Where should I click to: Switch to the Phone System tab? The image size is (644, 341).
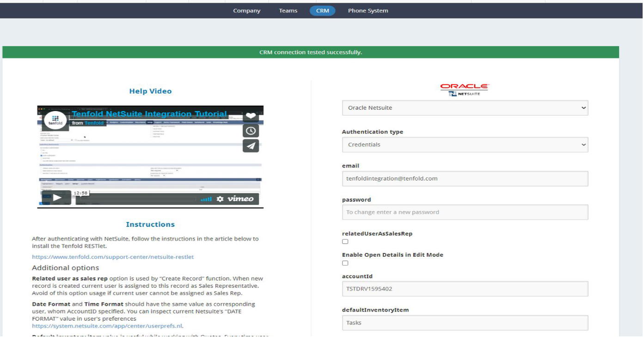pyautogui.click(x=368, y=10)
